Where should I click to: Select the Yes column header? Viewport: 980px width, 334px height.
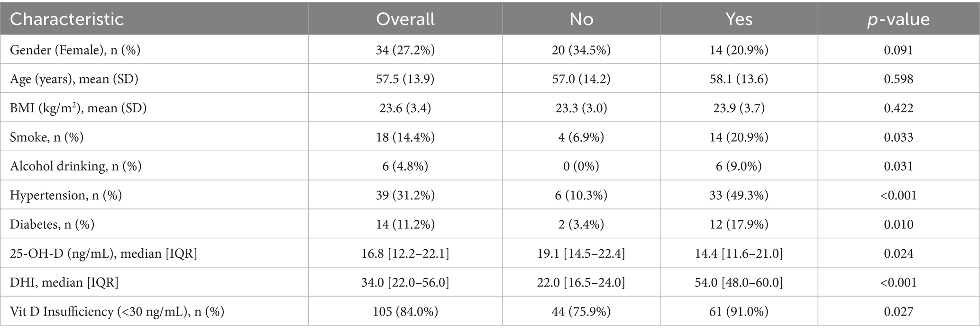739,19
